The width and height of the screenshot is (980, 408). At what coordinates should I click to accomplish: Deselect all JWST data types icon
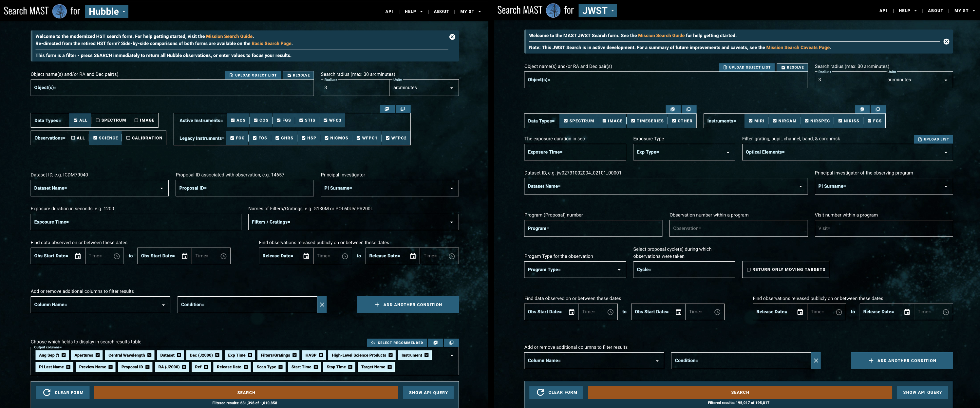(688, 109)
